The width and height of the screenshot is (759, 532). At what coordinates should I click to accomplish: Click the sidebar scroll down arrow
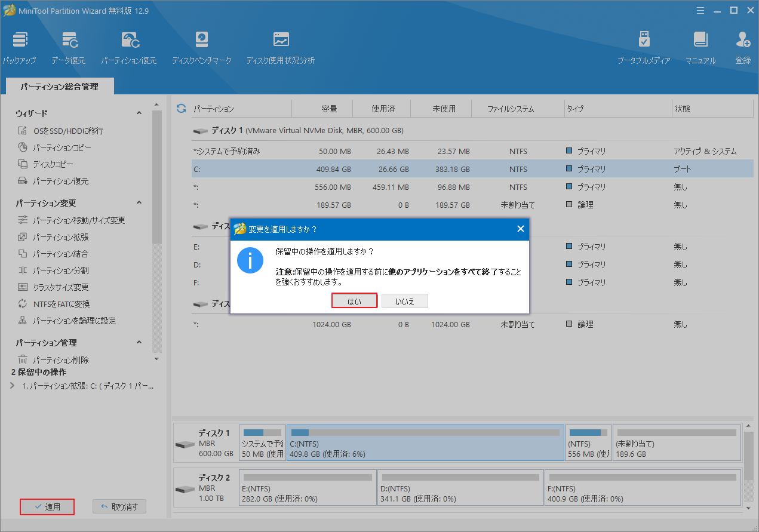157,359
